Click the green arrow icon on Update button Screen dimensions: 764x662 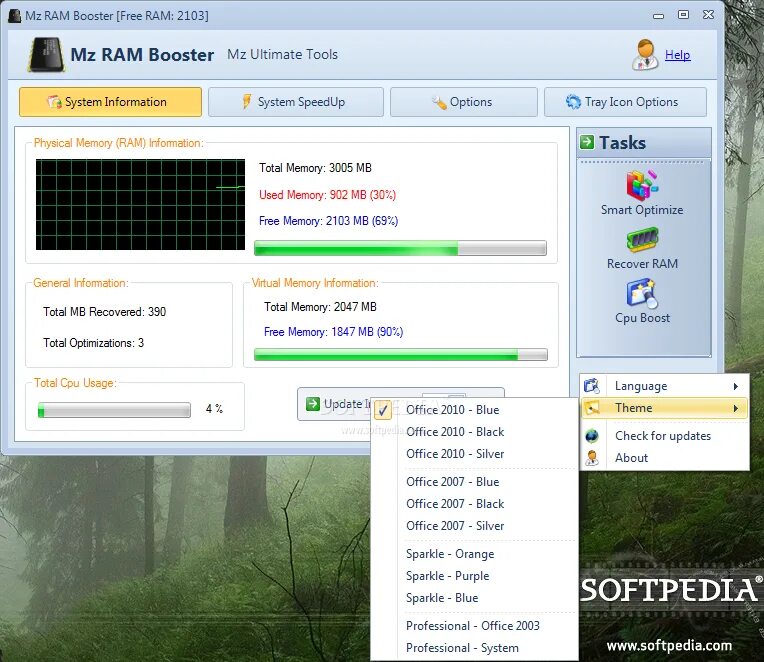click(312, 404)
